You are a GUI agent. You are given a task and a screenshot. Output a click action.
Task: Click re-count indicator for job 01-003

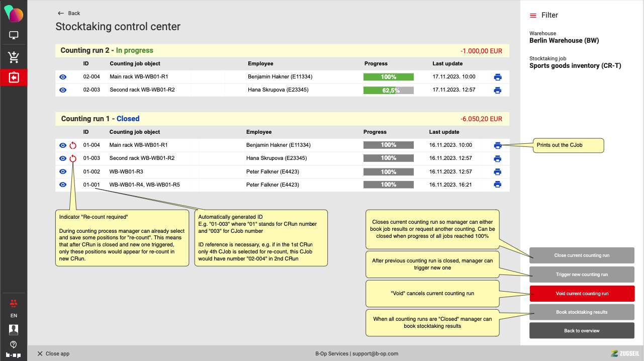coord(73,158)
